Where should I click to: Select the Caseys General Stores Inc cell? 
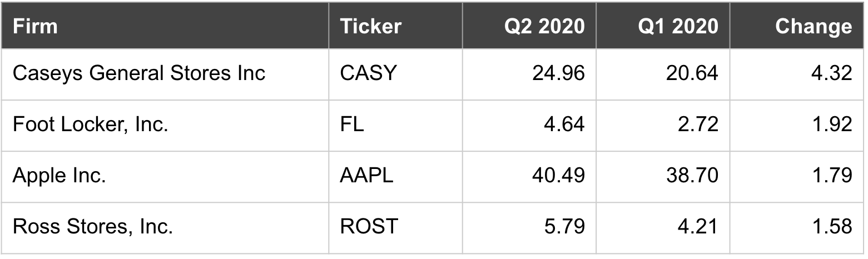(138, 73)
